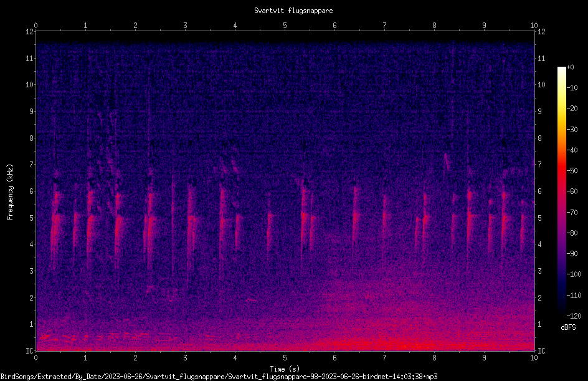This screenshot has height=381, width=588.
Task: Select the '-110' color scale label
Action: [574, 296]
